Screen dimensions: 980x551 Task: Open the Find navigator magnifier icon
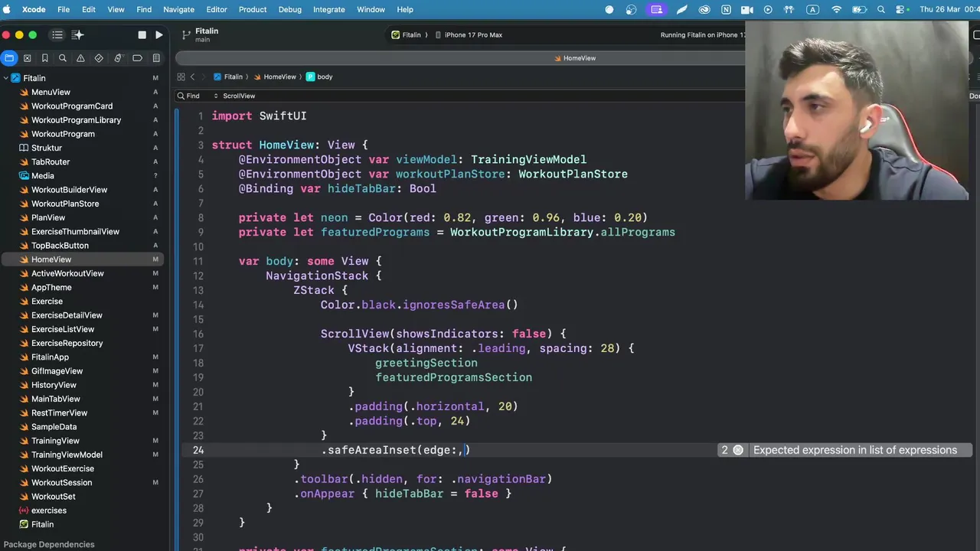63,58
